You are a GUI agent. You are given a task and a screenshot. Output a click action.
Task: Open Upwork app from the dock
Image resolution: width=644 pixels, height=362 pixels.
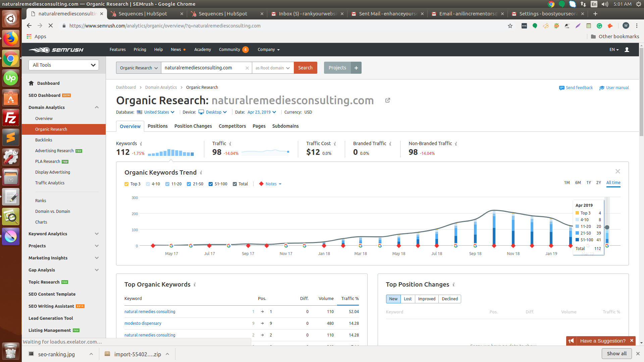pyautogui.click(x=11, y=78)
